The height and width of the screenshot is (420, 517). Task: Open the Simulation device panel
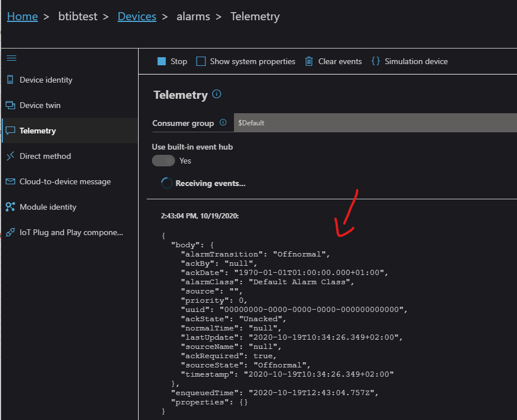(409, 61)
